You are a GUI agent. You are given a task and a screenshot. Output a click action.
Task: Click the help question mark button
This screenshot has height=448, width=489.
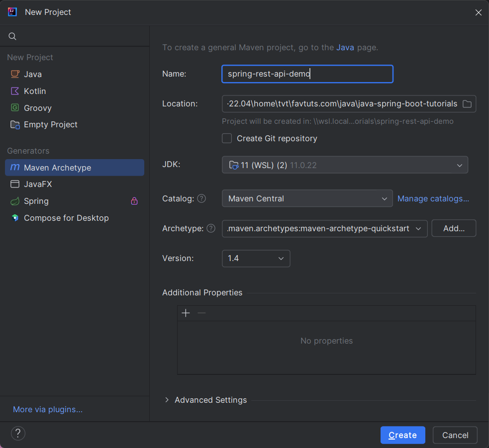point(18,434)
